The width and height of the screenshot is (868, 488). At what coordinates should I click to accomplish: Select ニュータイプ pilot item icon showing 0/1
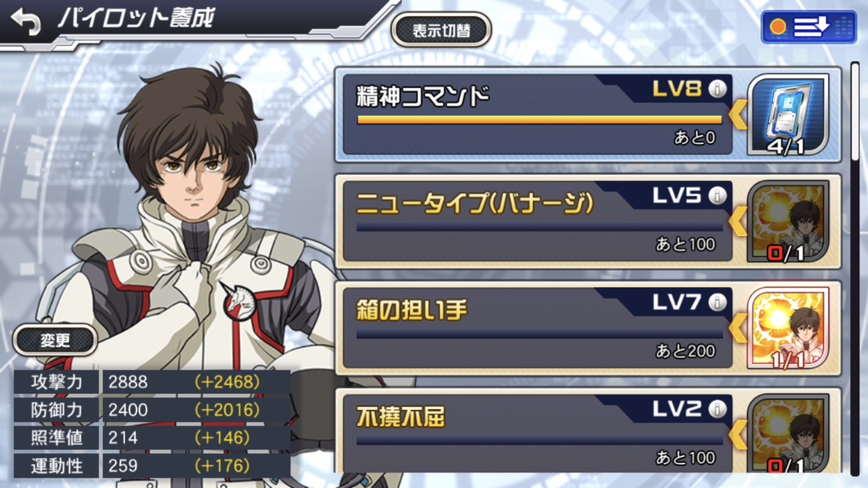(x=788, y=221)
